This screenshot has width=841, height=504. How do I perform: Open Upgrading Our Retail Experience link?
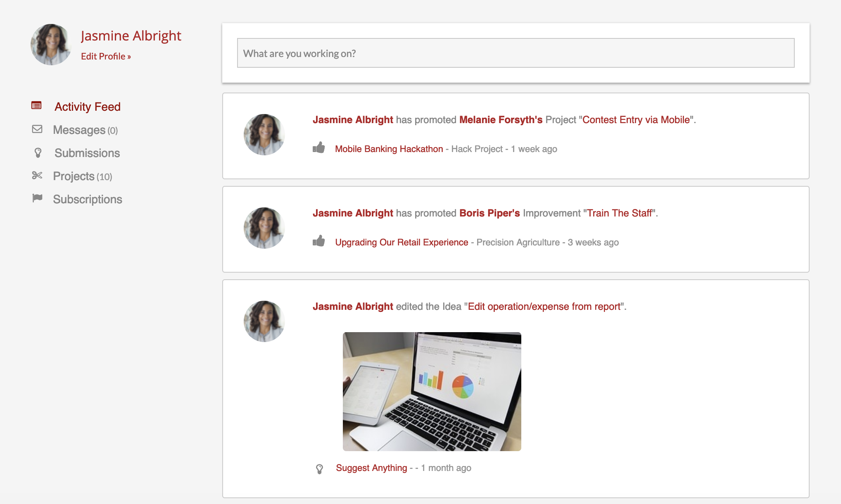(401, 242)
